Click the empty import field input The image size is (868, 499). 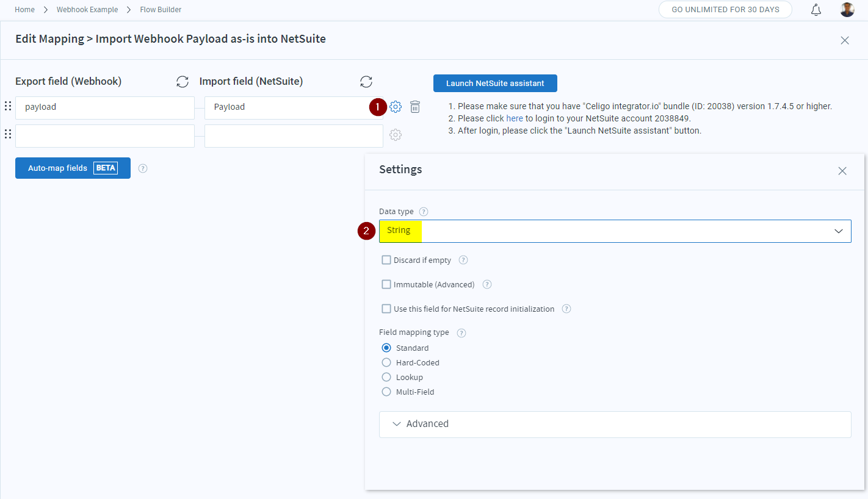point(294,136)
